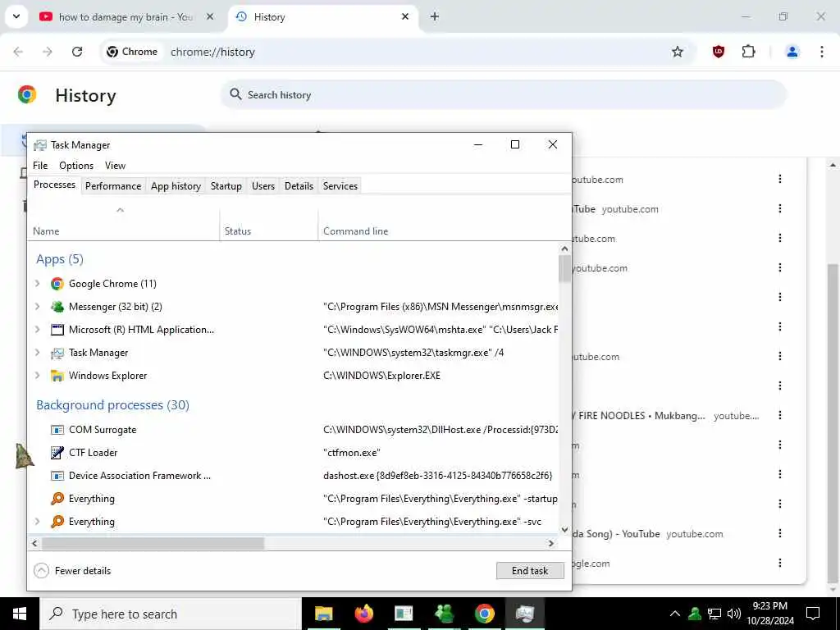Reload the Chrome page
Viewport: 840px width, 630px height.
coord(77,52)
